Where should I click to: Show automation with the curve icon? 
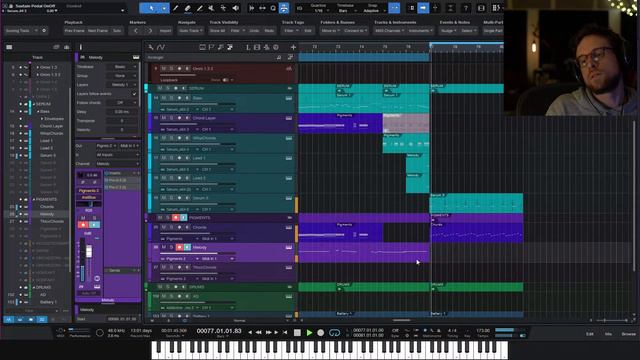160,47
